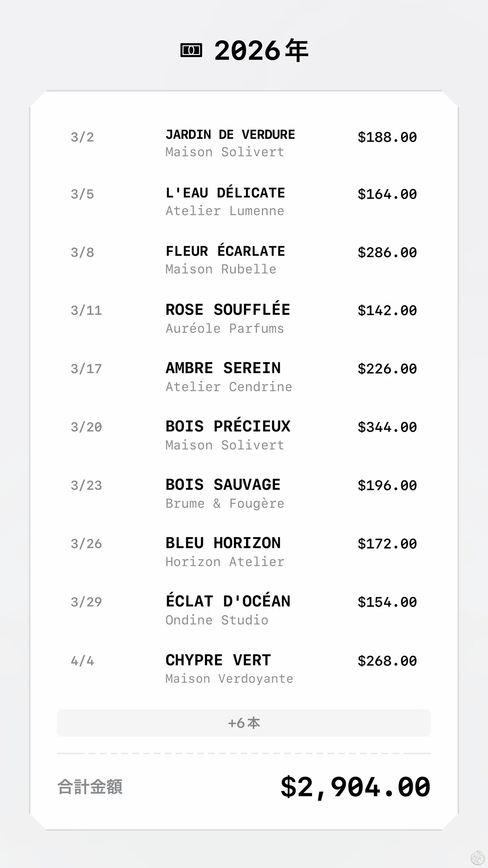Click the $344.00 price
The width and height of the screenshot is (488, 868).
coord(387,427)
